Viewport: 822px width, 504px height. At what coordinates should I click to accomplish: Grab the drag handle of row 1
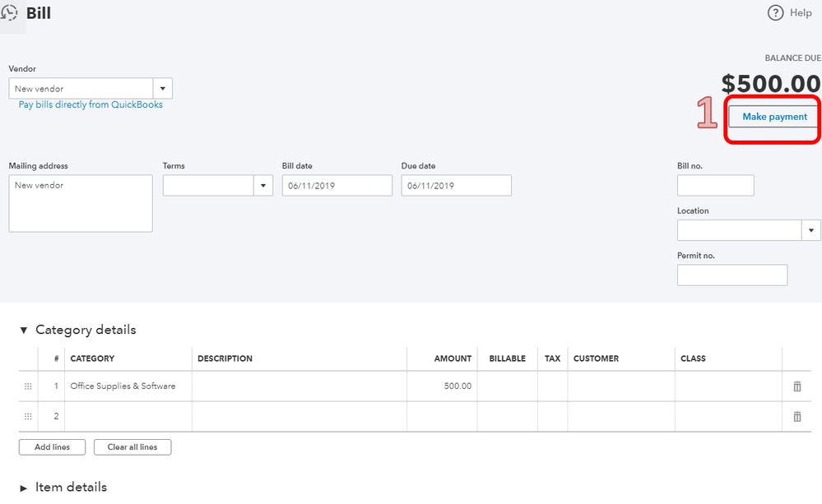pyautogui.click(x=28, y=386)
